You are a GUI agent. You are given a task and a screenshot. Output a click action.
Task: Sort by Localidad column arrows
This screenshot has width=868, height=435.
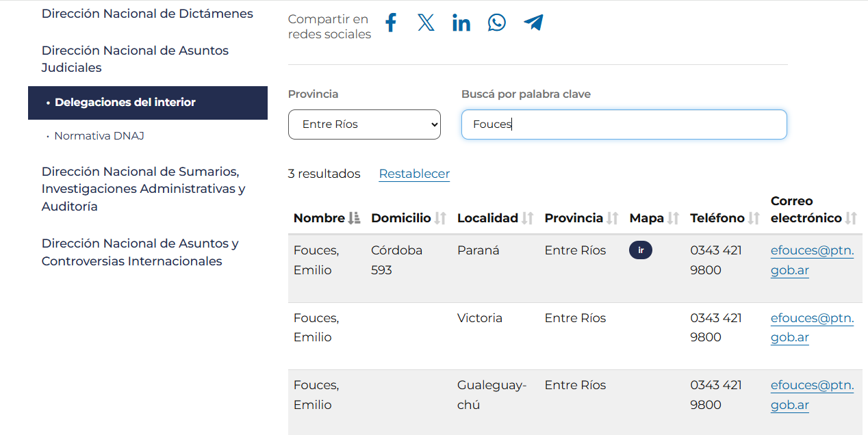coord(527,218)
